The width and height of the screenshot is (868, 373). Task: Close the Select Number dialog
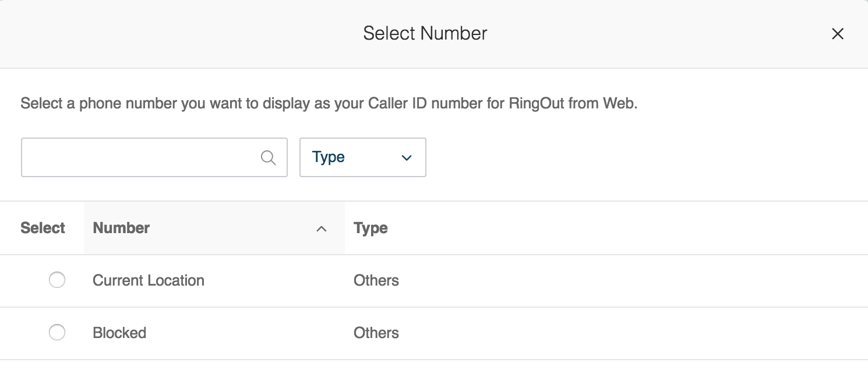coord(837,34)
